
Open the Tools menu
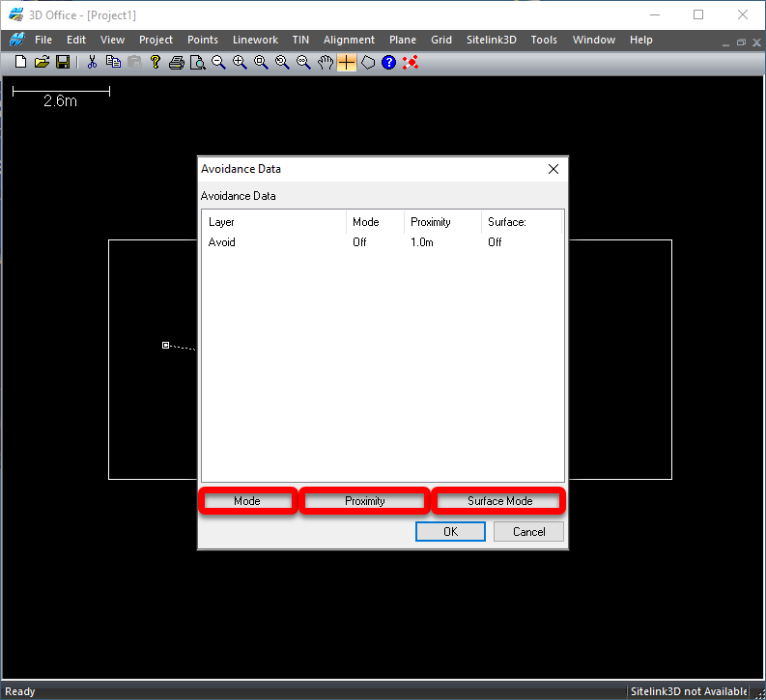pos(544,40)
